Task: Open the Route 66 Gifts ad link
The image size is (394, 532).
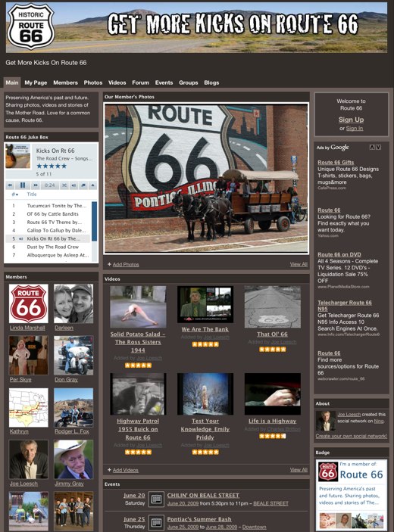Action: pos(336,163)
